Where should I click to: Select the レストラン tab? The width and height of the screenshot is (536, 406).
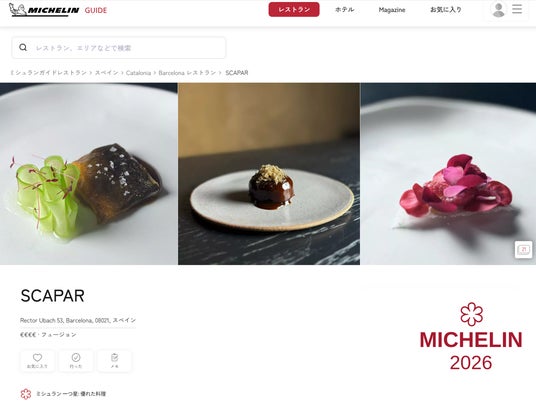coord(294,10)
